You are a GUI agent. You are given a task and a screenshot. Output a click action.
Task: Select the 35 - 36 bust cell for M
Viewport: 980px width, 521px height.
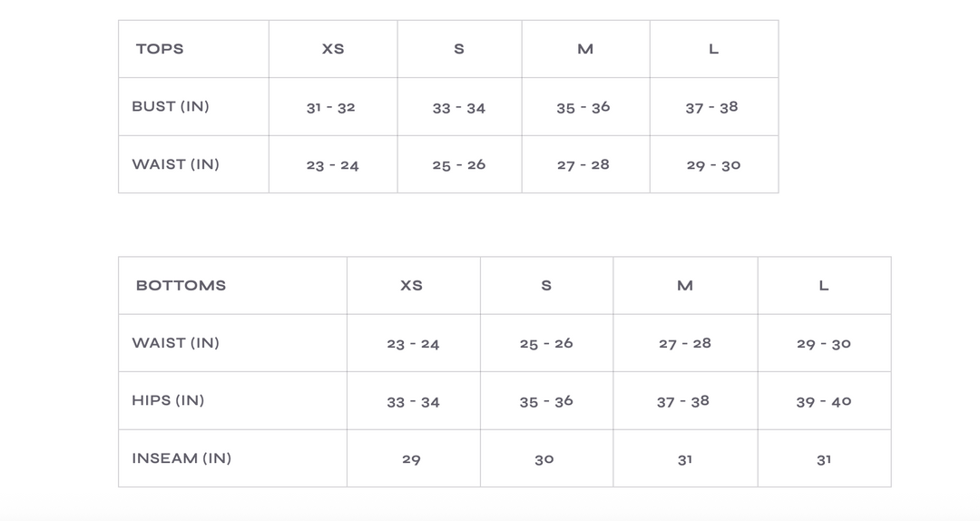coord(583,107)
